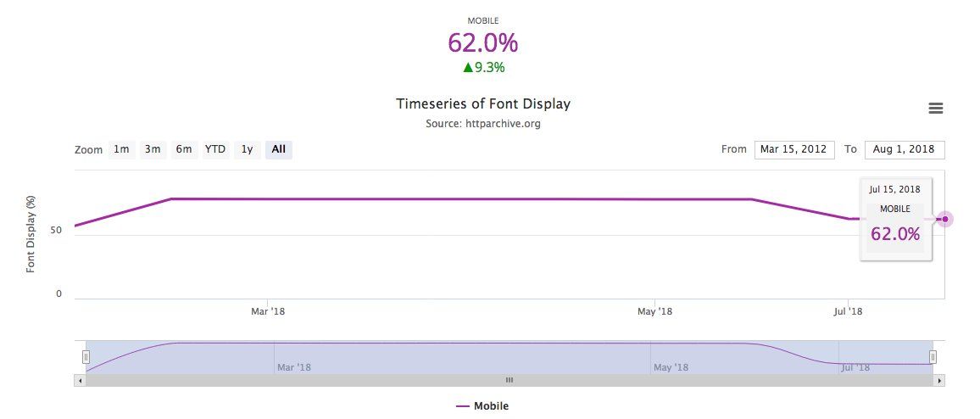Click the navigator scrollbar right arrow
980x419 pixels.
[x=939, y=380]
